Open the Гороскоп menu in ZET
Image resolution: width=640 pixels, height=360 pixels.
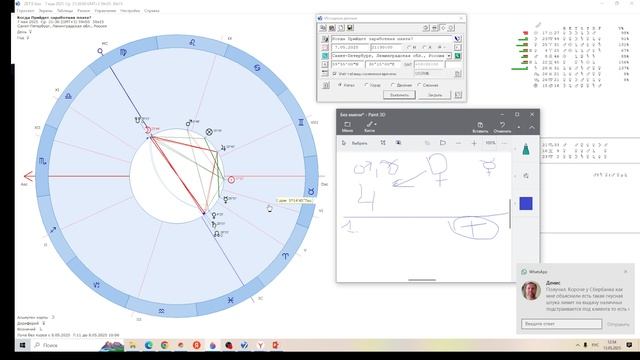[x=25, y=11]
